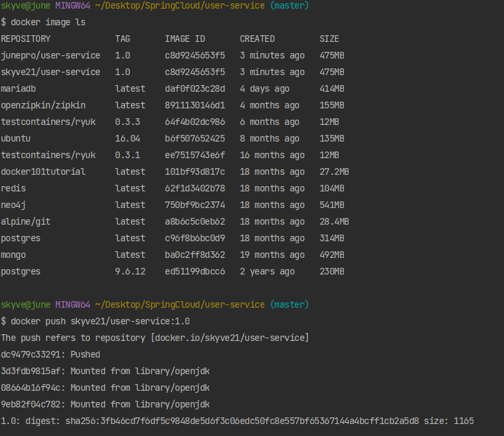
Task: Click the 492MB size value
Action: tap(332, 255)
